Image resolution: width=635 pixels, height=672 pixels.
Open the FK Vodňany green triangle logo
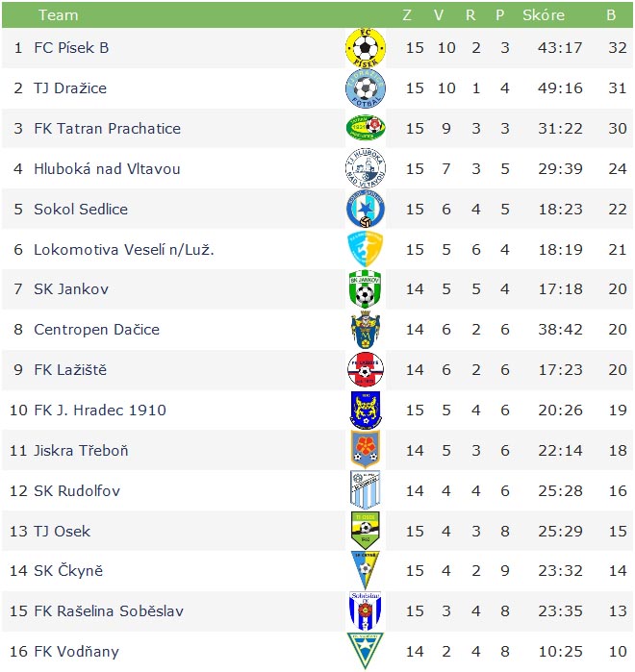click(365, 651)
